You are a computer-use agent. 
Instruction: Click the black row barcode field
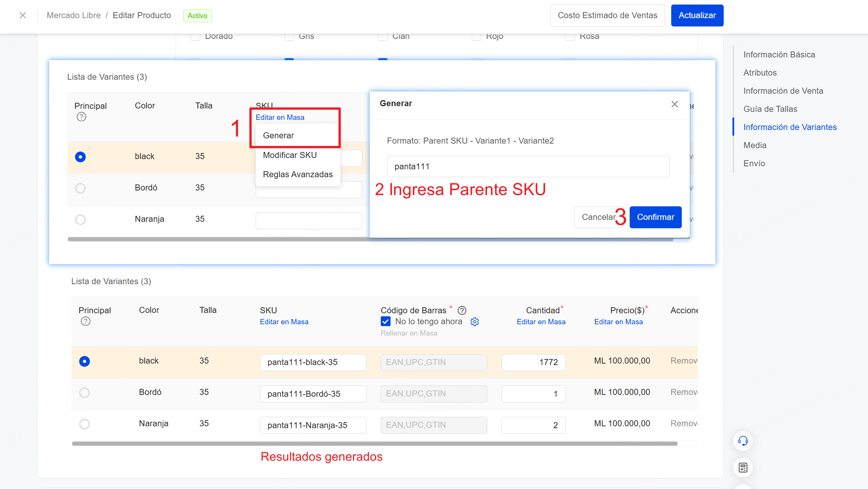point(434,362)
